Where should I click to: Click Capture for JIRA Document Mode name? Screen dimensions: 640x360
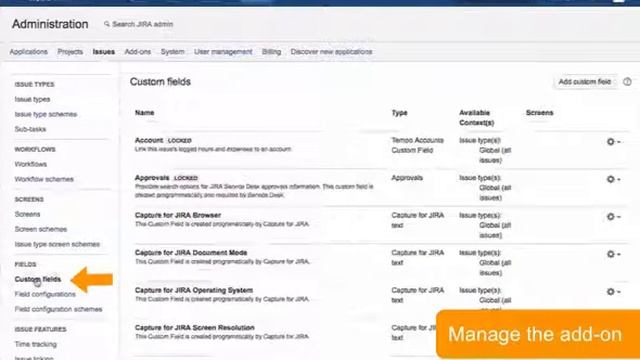click(x=191, y=253)
